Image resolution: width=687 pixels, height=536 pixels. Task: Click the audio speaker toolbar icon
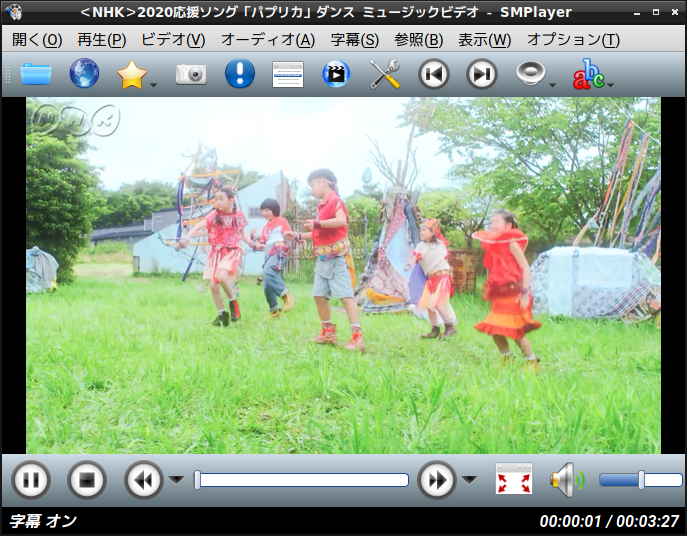(x=530, y=73)
